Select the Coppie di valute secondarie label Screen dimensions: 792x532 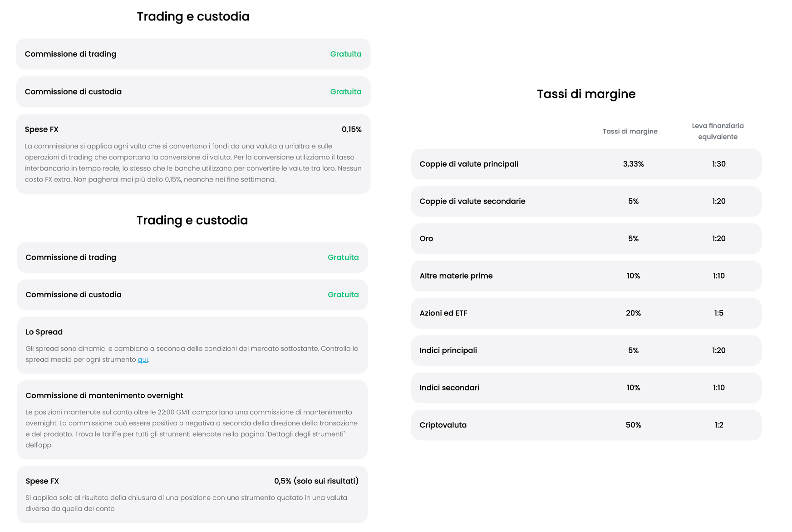[x=472, y=201]
